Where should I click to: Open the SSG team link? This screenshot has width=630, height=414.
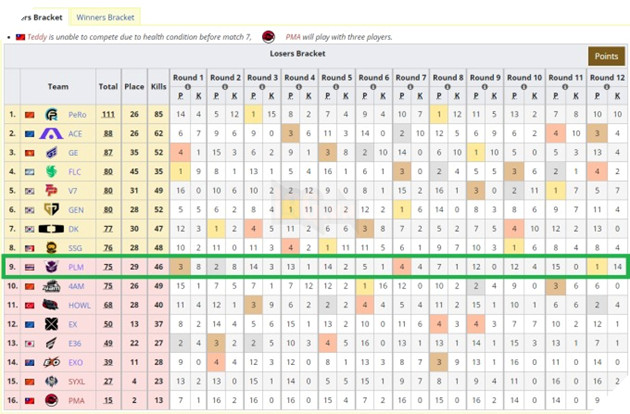[x=77, y=248]
